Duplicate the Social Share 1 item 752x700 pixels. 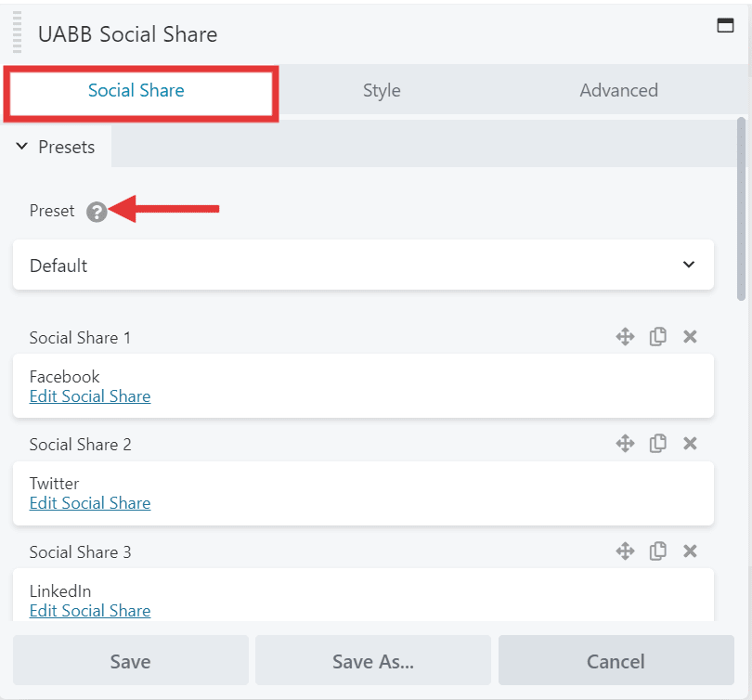coord(657,337)
